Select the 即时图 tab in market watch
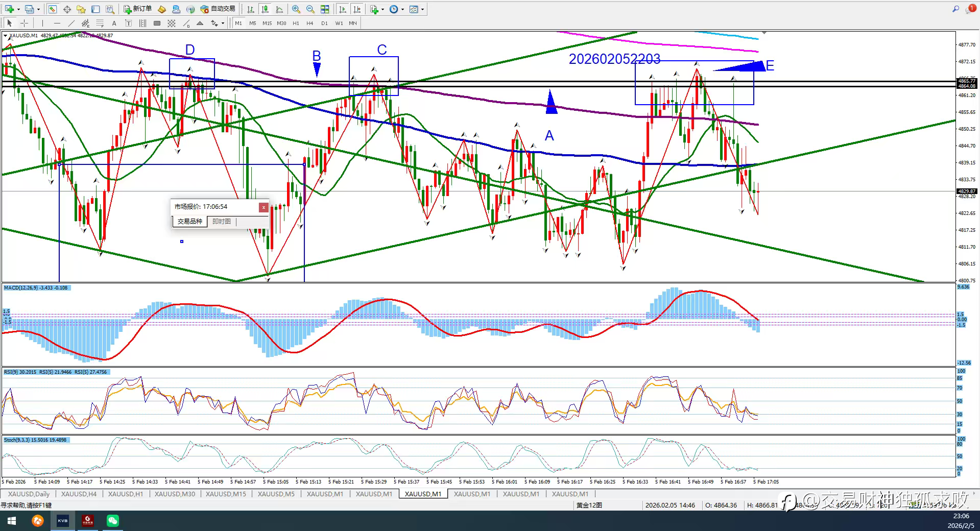The image size is (980, 531). point(222,222)
